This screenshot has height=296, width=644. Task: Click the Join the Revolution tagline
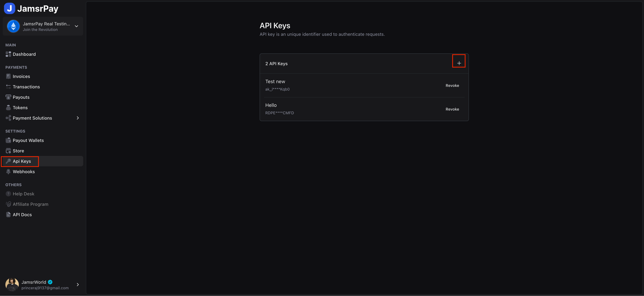pos(40,30)
